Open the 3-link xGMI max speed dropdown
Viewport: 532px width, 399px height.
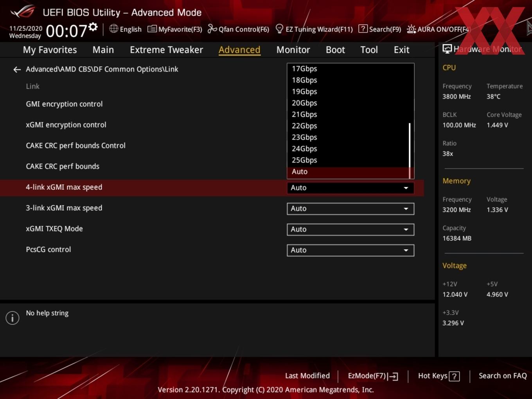(x=350, y=208)
